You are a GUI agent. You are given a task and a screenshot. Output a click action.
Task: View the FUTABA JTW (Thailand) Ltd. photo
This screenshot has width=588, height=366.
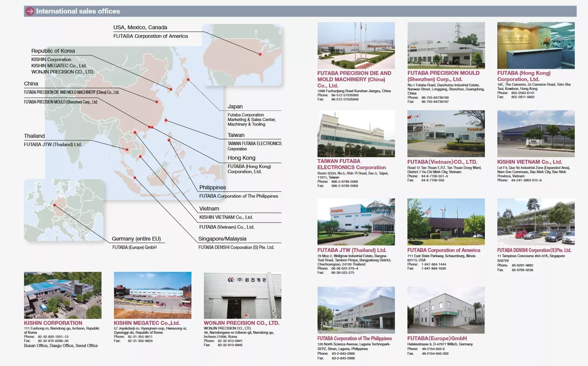pos(356,222)
